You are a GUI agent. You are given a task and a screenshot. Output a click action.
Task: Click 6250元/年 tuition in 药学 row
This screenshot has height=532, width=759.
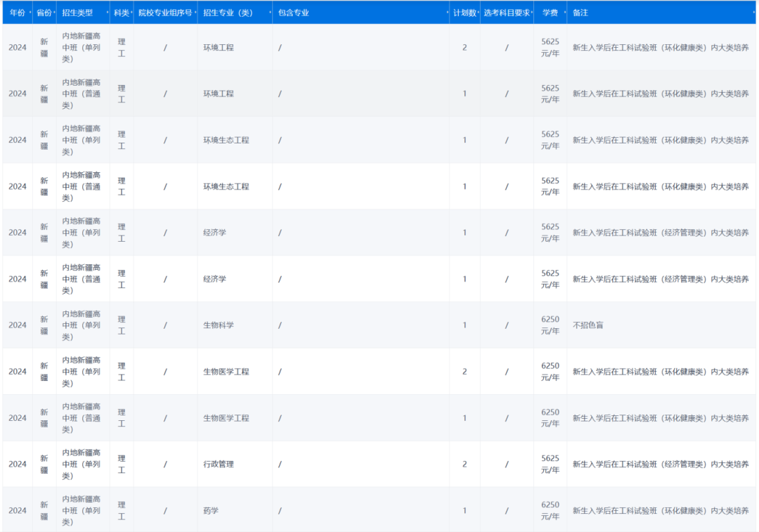[x=550, y=511]
